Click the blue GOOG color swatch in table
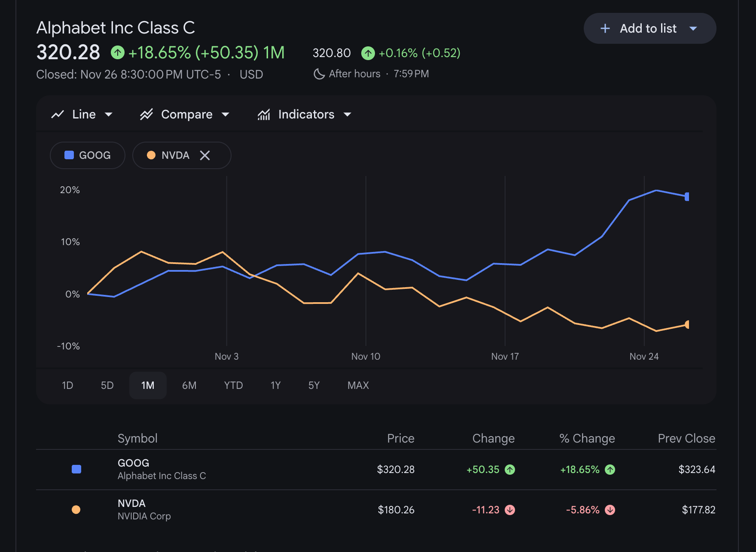 [x=76, y=469]
